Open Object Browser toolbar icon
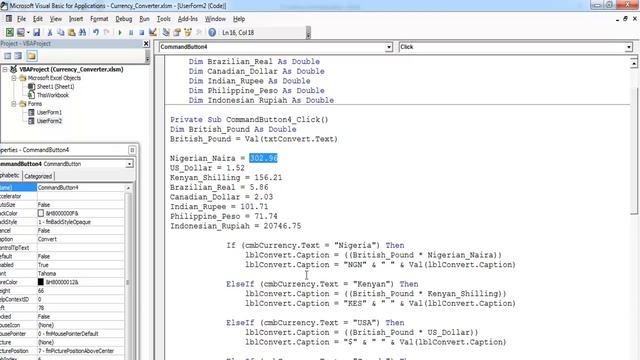Image resolution: width=640 pixels, height=360 pixels. (x=188, y=32)
